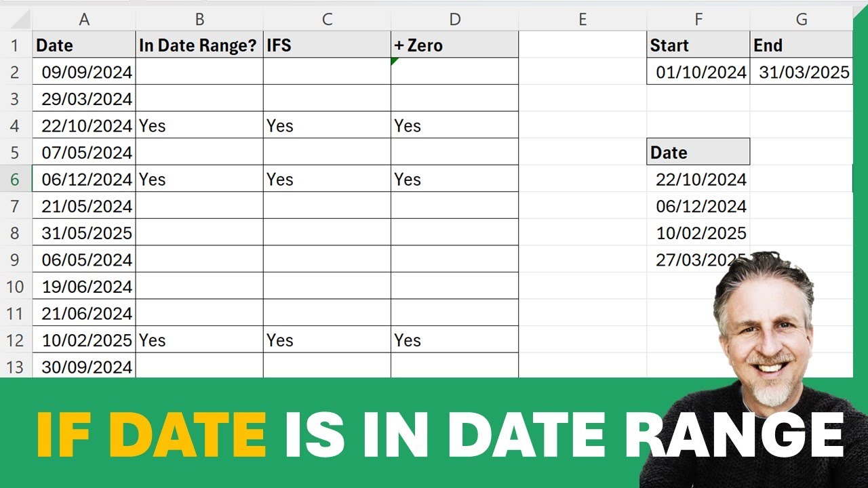
Task: Select column F header
Action: 698,20
